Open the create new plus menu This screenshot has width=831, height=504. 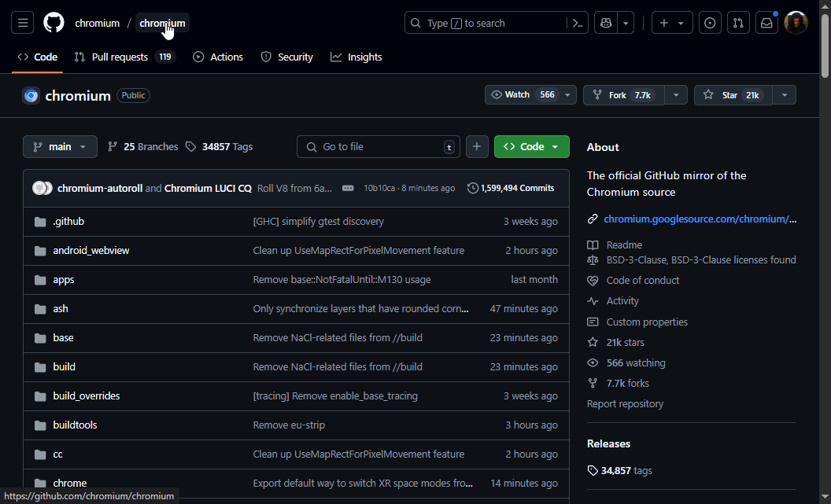671,23
